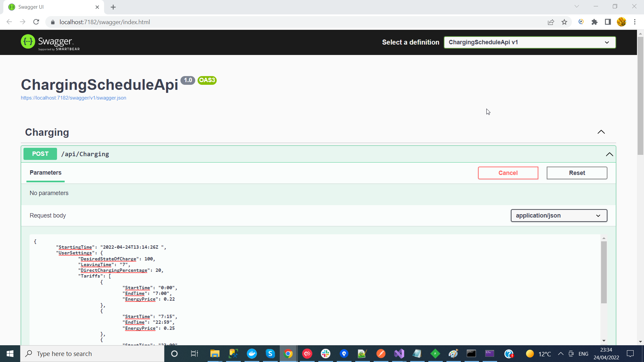Share this page via the share icon
The height and width of the screenshot is (362, 644).
(x=551, y=22)
